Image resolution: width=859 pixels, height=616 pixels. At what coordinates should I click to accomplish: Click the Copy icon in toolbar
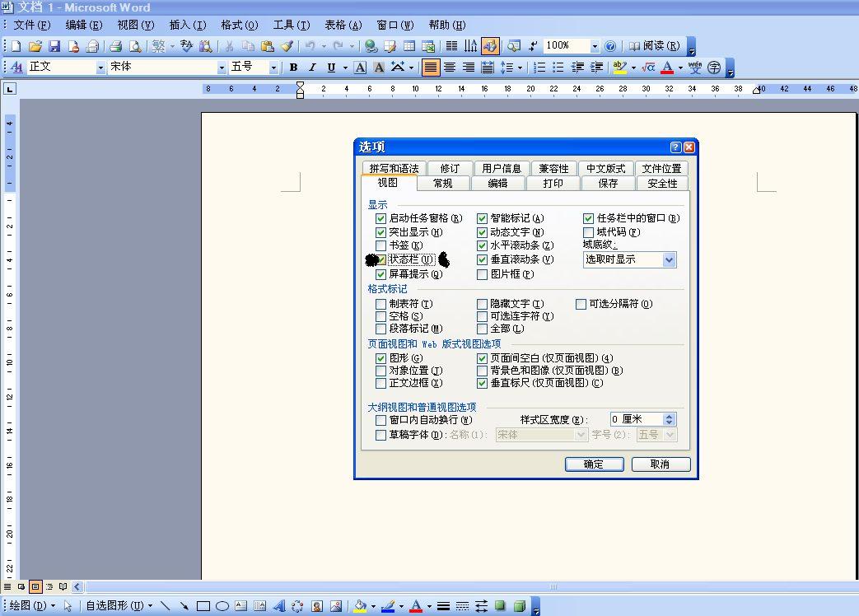(x=248, y=46)
